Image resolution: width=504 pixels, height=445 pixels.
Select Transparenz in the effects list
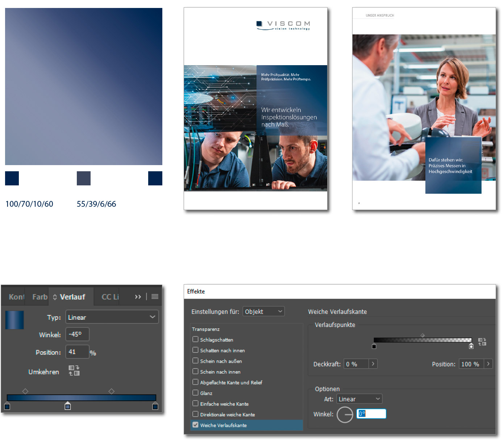(x=206, y=329)
